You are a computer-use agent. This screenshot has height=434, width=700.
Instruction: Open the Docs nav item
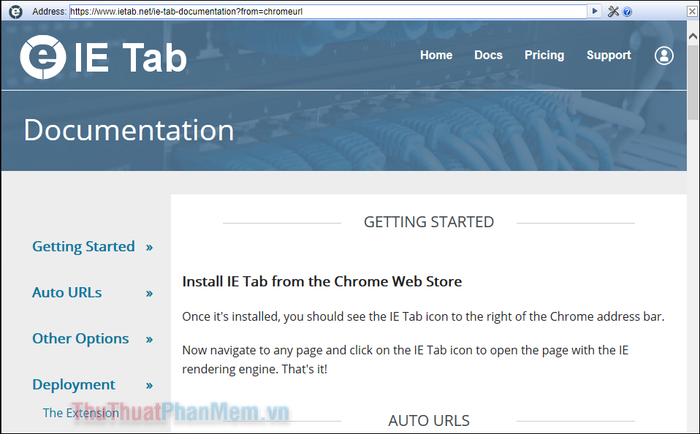pos(488,55)
